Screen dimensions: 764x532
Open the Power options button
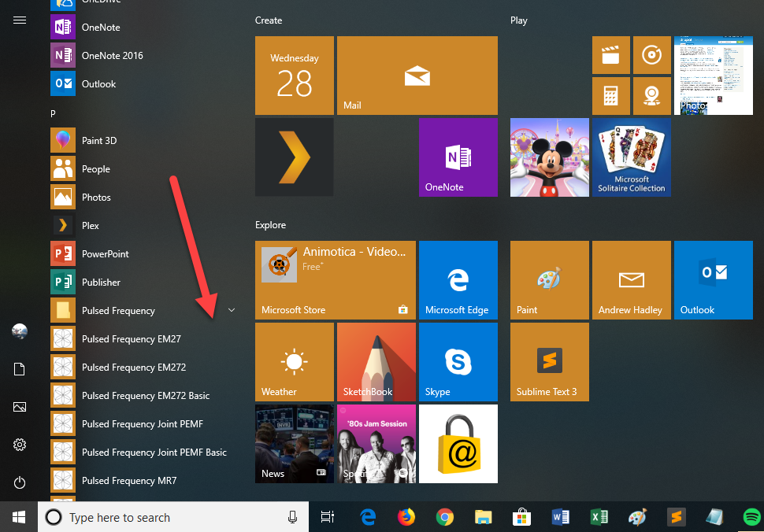coord(20,482)
